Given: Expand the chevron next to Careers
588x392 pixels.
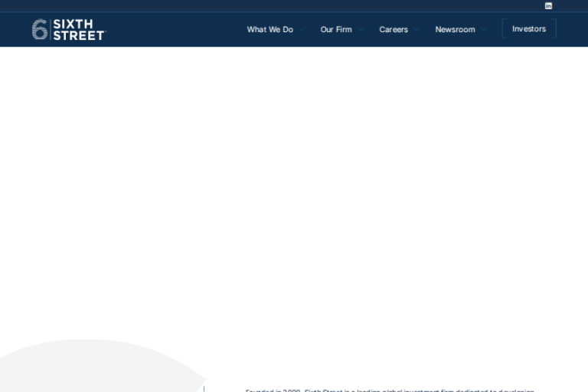Looking at the screenshot, I should [x=417, y=30].
